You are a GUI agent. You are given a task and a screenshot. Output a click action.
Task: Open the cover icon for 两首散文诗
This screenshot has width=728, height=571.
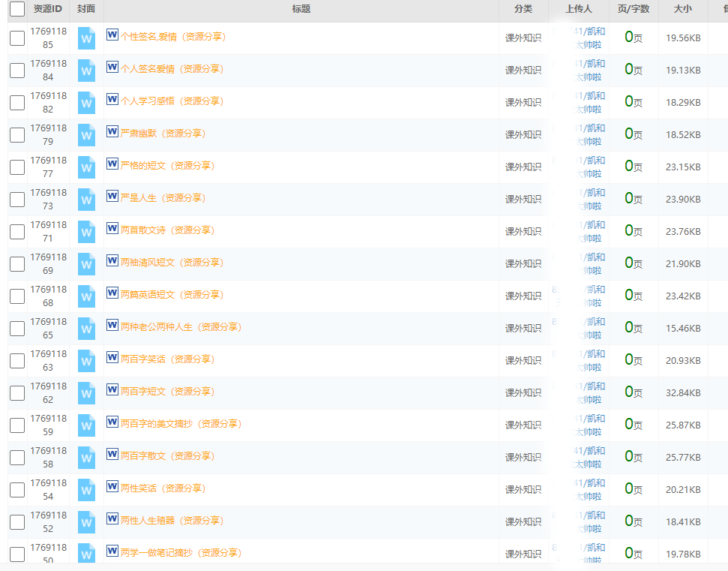click(86, 232)
